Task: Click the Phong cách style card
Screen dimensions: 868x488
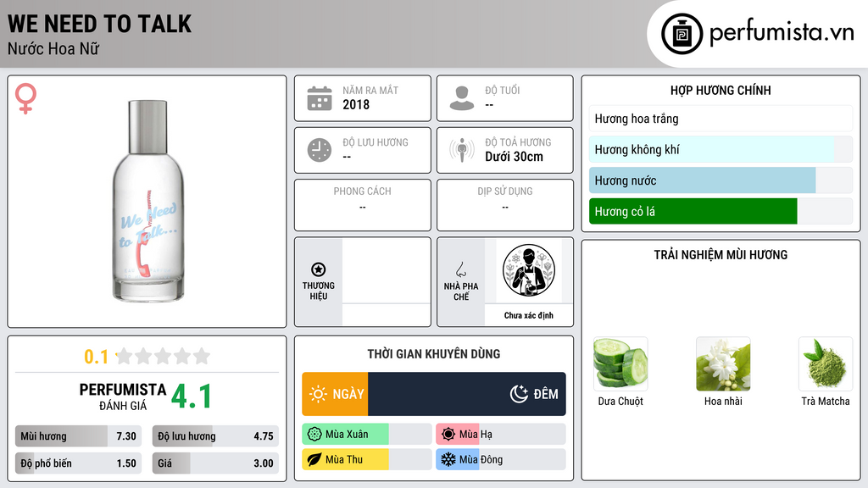Action: (363, 205)
